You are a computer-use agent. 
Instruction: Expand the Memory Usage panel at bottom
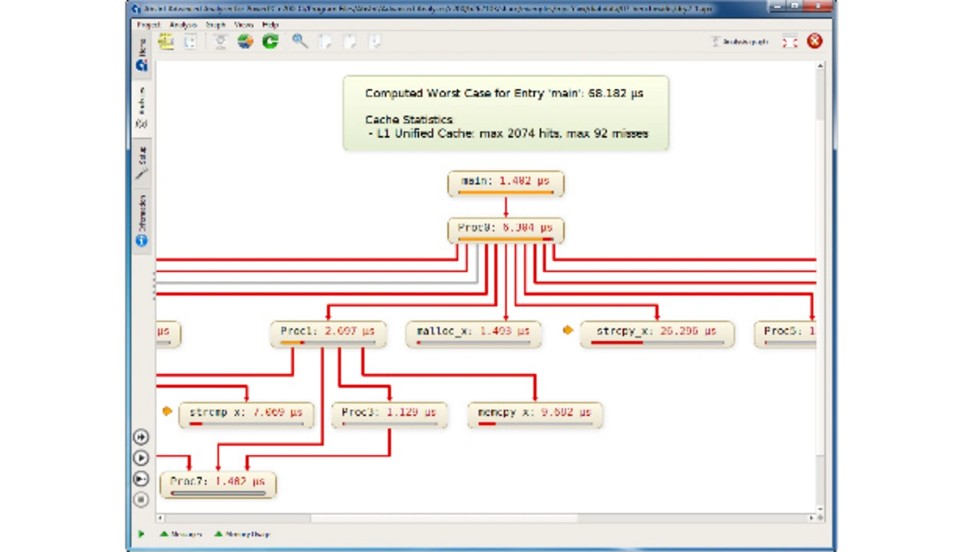243,534
